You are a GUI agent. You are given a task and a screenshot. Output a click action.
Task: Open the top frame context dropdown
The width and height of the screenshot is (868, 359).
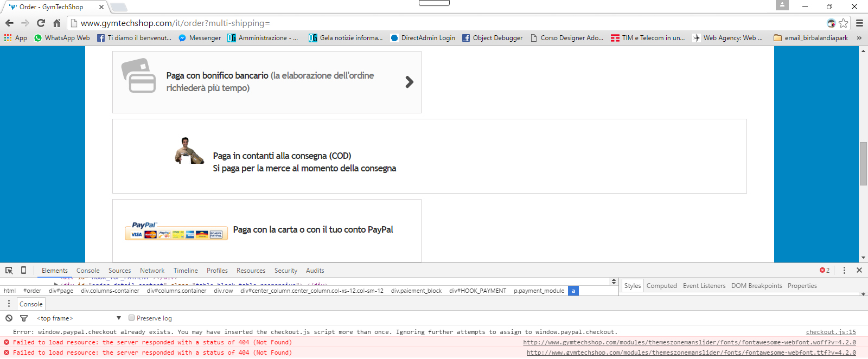(x=79, y=318)
